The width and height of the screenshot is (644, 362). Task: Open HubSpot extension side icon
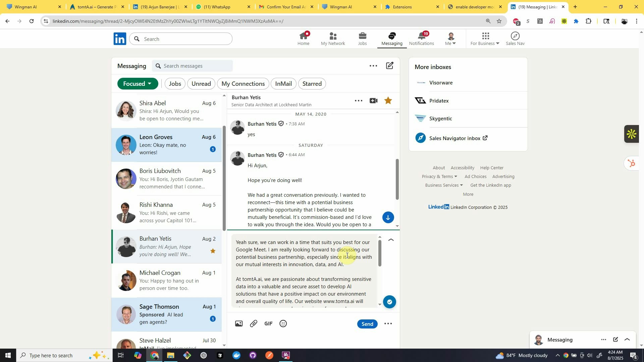point(632,164)
